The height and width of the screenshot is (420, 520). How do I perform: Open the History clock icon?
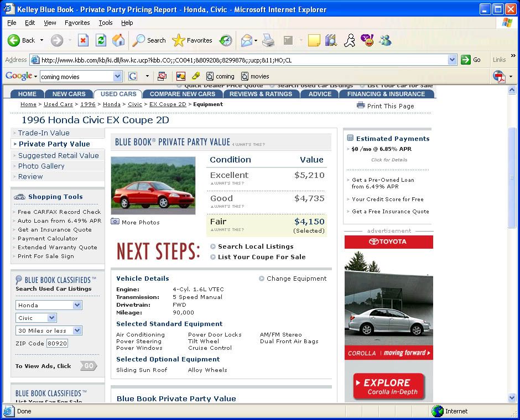(226, 40)
